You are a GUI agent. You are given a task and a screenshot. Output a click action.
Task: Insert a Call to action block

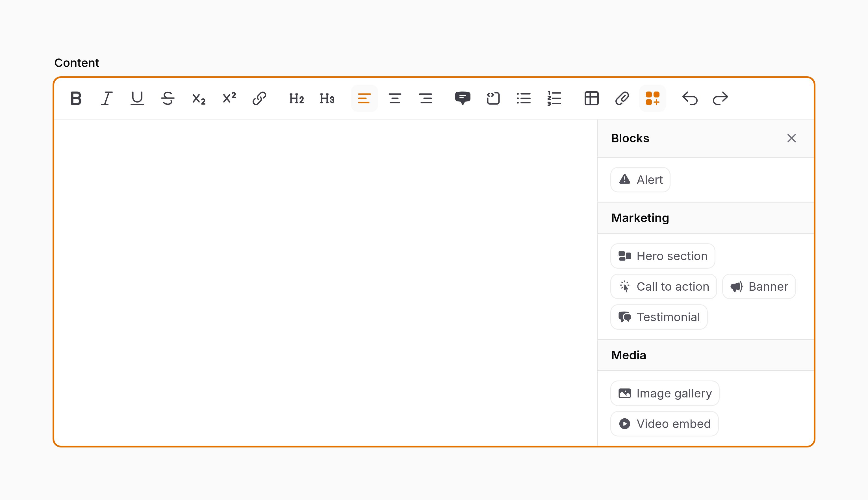664,286
